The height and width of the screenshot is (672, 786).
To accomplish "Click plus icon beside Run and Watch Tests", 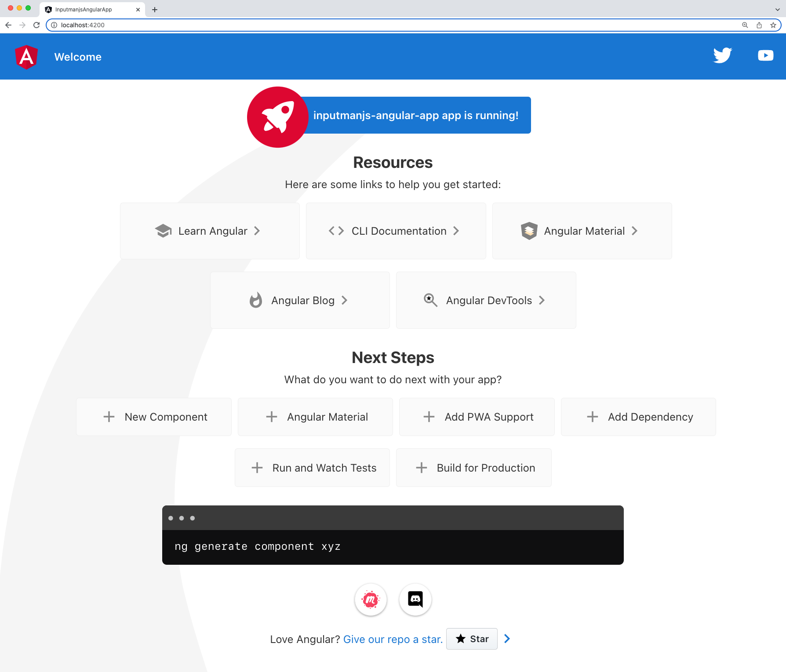I will tap(257, 468).
